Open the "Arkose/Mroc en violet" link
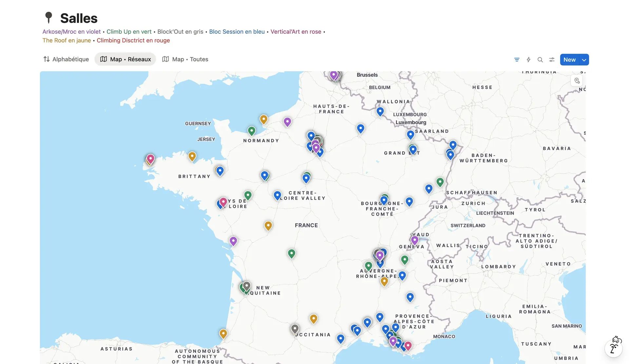The width and height of the screenshot is (629, 364). pos(71,31)
